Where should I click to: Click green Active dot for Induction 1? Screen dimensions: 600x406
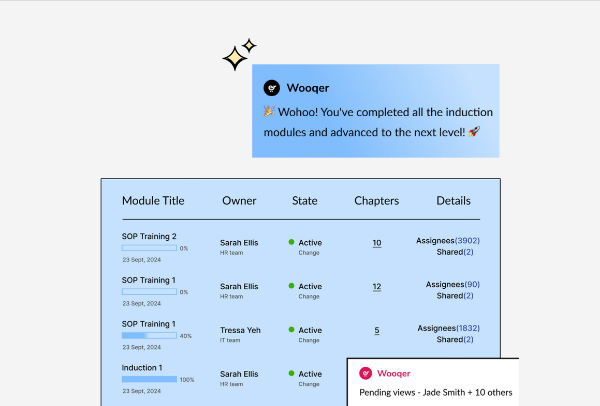291,373
